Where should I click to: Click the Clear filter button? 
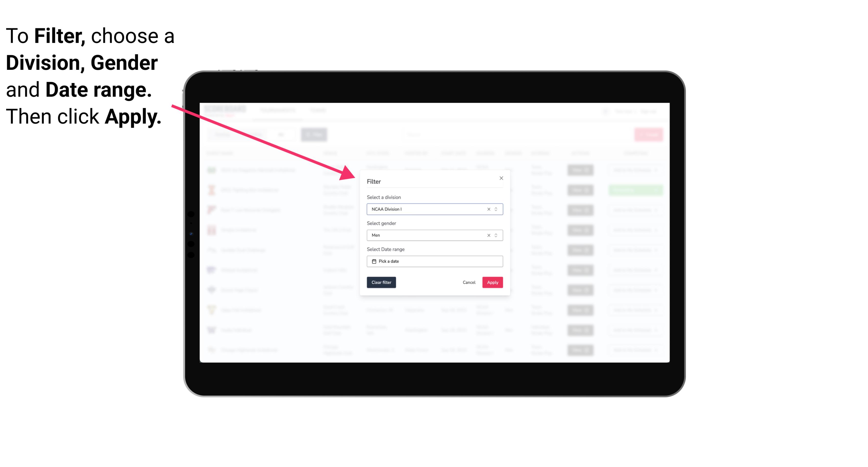(381, 283)
